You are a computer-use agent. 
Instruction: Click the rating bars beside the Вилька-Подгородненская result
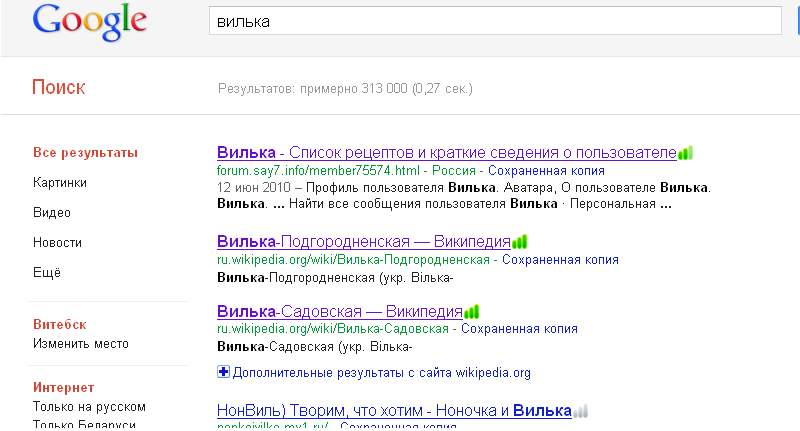click(519, 242)
